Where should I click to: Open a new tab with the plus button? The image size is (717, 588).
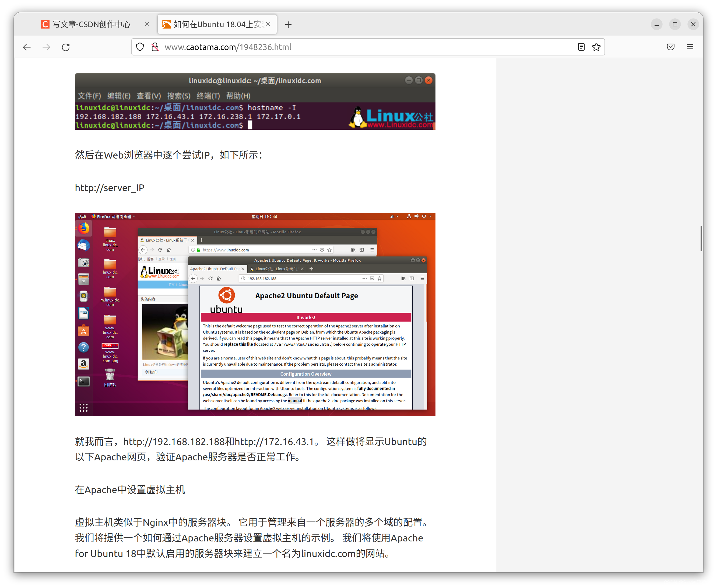(x=288, y=24)
